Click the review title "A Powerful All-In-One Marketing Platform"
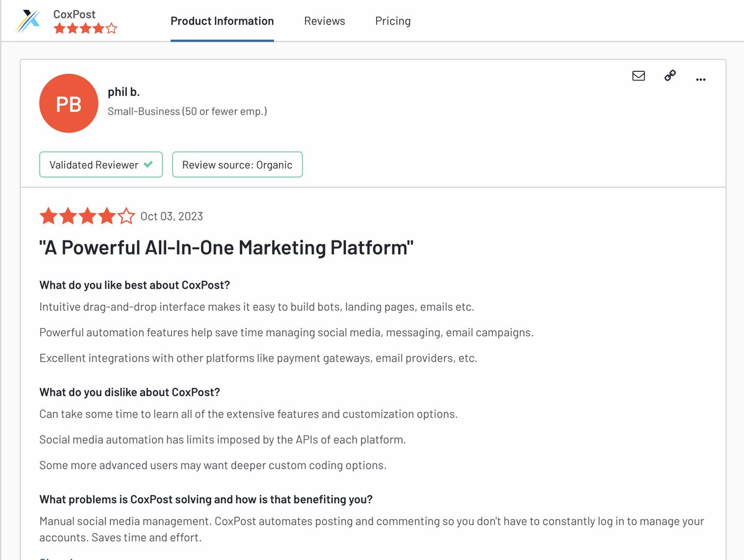The width and height of the screenshot is (744, 560). pyautogui.click(x=226, y=248)
